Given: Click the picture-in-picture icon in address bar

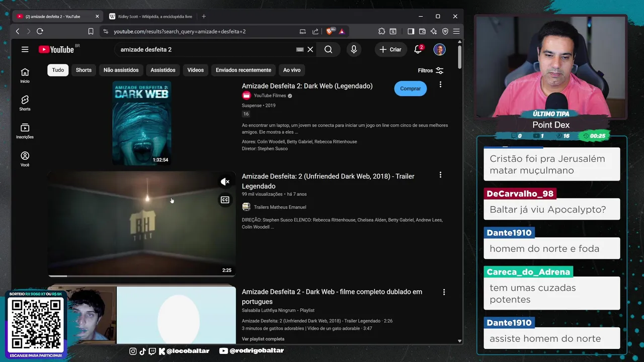Looking at the screenshot, I should pyautogui.click(x=303, y=31).
